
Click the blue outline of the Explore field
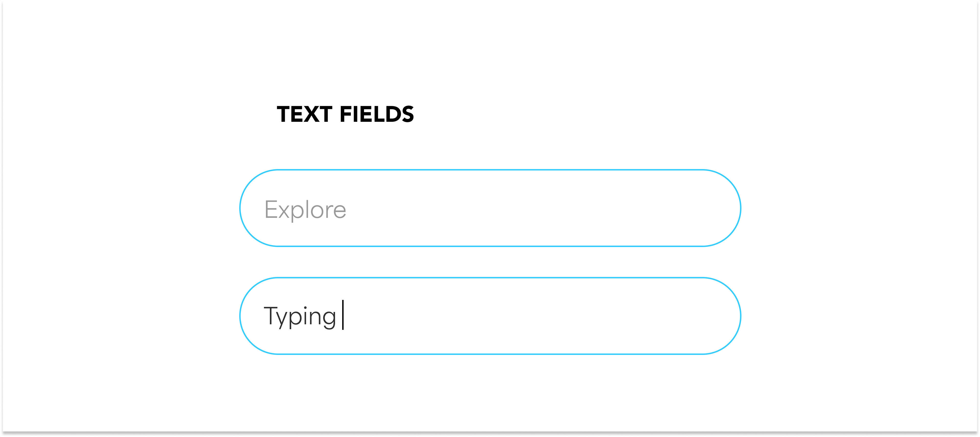490,170
